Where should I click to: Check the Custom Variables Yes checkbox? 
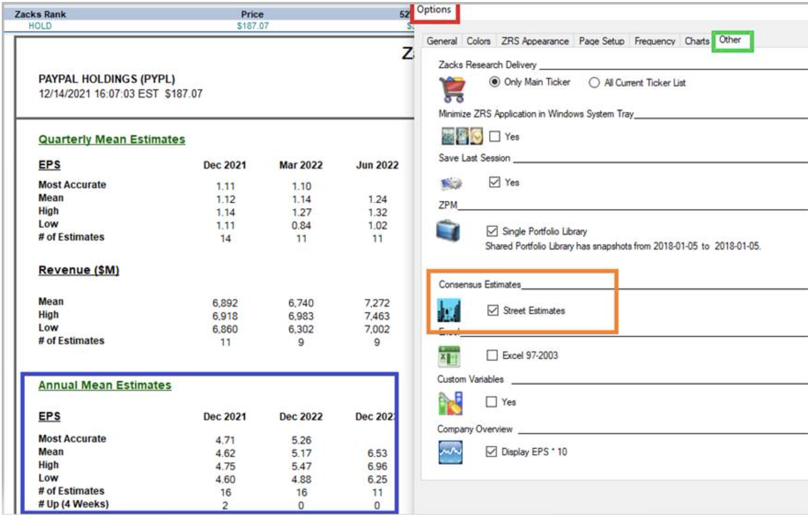[x=491, y=402]
